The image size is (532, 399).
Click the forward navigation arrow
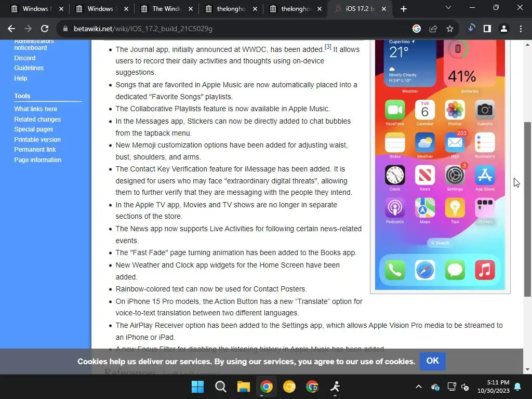pyautogui.click(x=28, y=29)
